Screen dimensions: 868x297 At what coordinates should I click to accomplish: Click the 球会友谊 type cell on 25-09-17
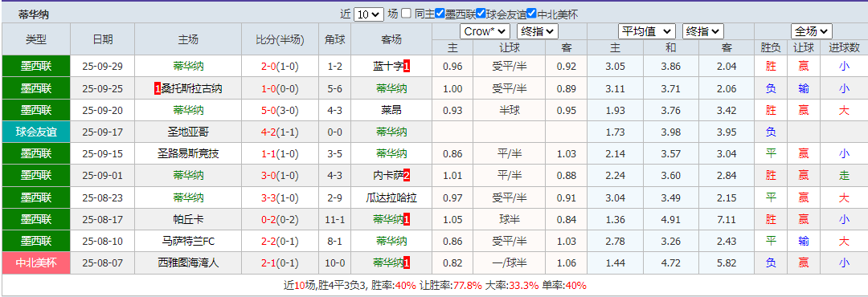click(x=36, y=132)
